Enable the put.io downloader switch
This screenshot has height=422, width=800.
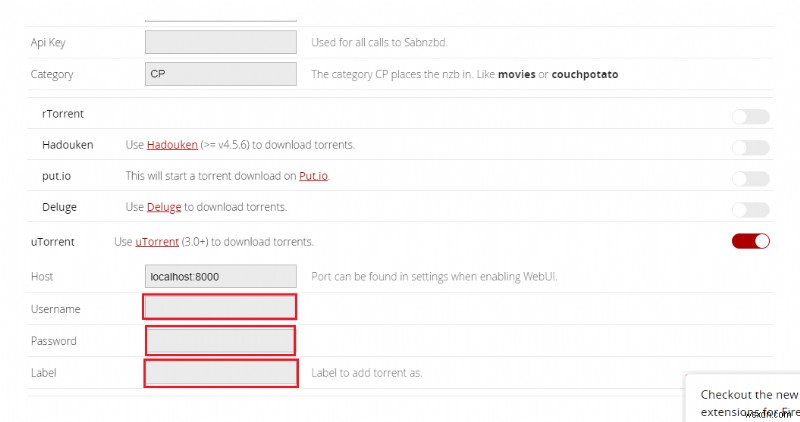[750, 178]
